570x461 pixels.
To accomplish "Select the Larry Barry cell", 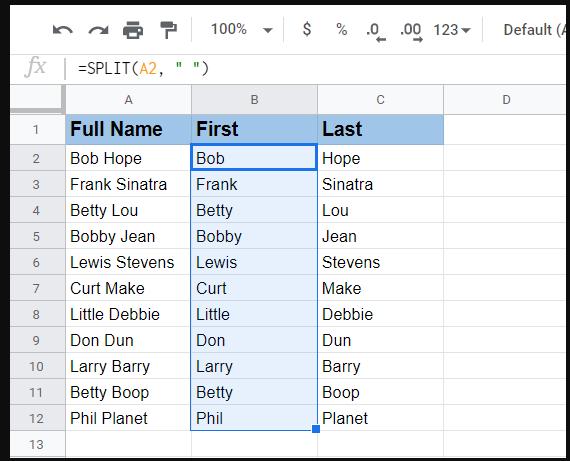I will pyautogui.click(x=128, y=366).
